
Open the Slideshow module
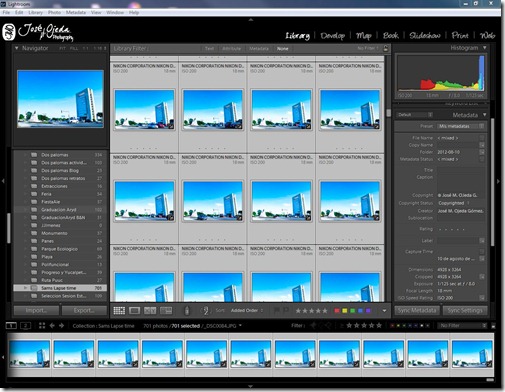pyautogui.click(x=425, y=35)
